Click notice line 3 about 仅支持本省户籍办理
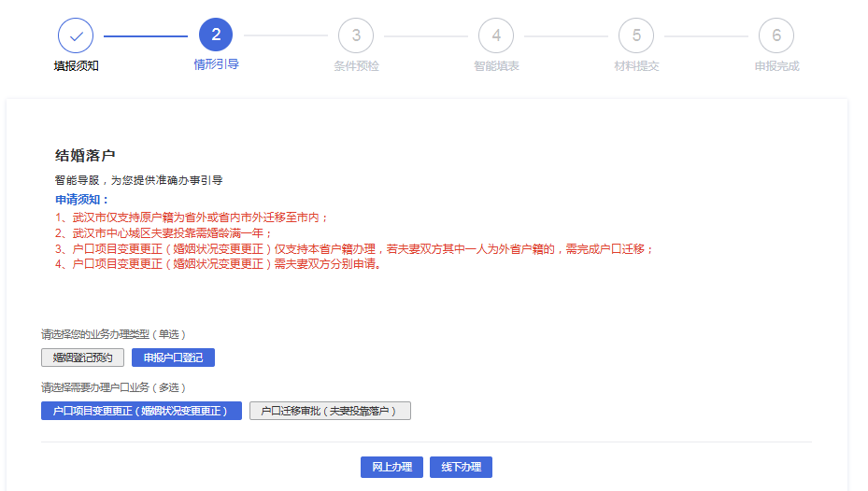The height and width of the screenshot is (491, 868). coord(354,249)
